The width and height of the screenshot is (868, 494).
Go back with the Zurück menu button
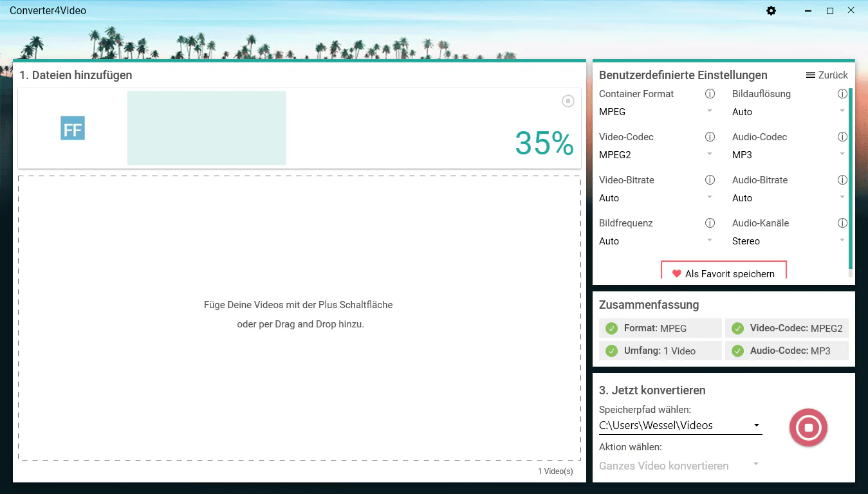point(827,75)
